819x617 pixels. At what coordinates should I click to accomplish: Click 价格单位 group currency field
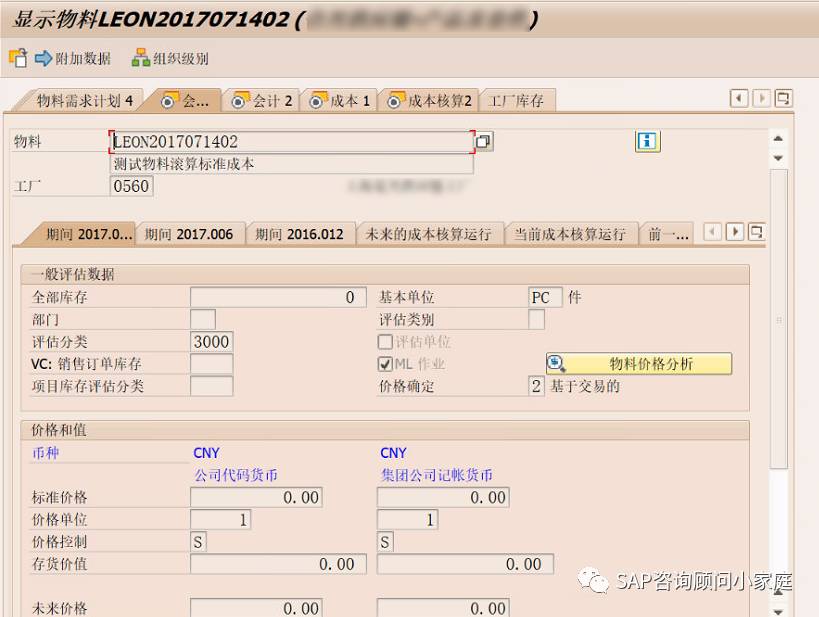click(407, 519)
